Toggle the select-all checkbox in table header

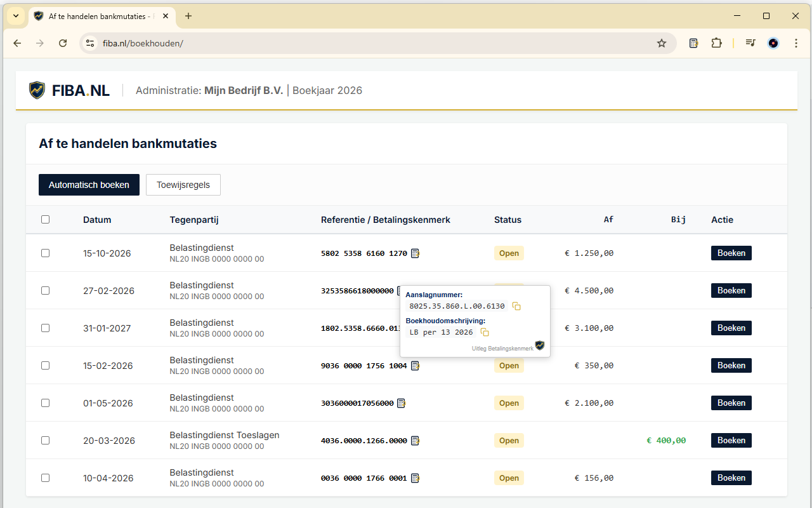pos(45,220)
